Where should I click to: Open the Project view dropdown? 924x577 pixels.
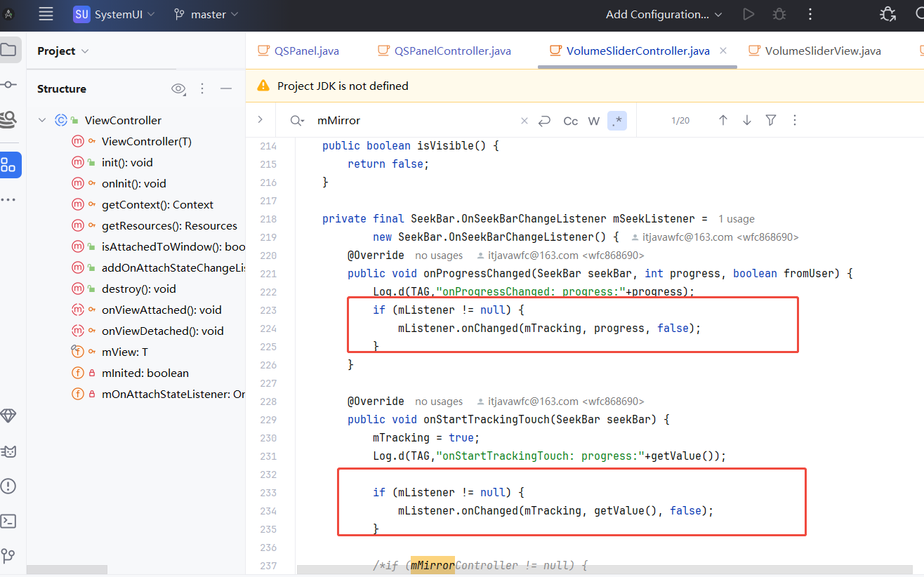click(63, 51)
